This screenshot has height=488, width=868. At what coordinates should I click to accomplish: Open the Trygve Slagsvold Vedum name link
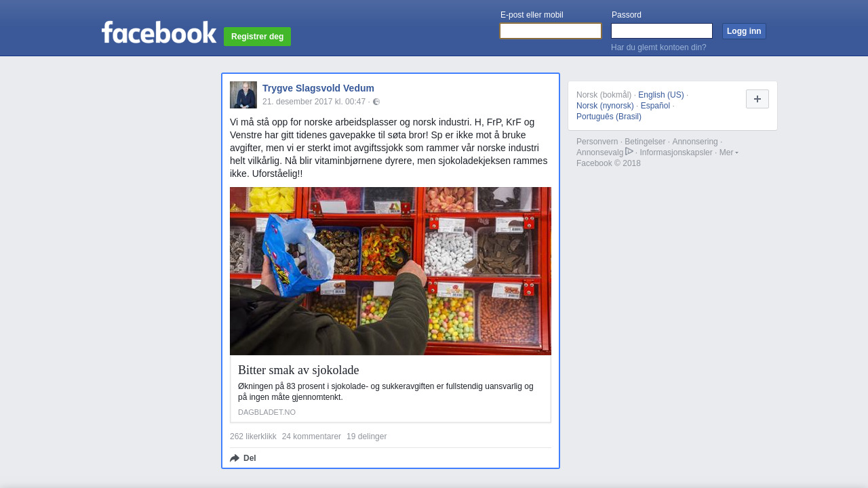click(x=318, y=88)
